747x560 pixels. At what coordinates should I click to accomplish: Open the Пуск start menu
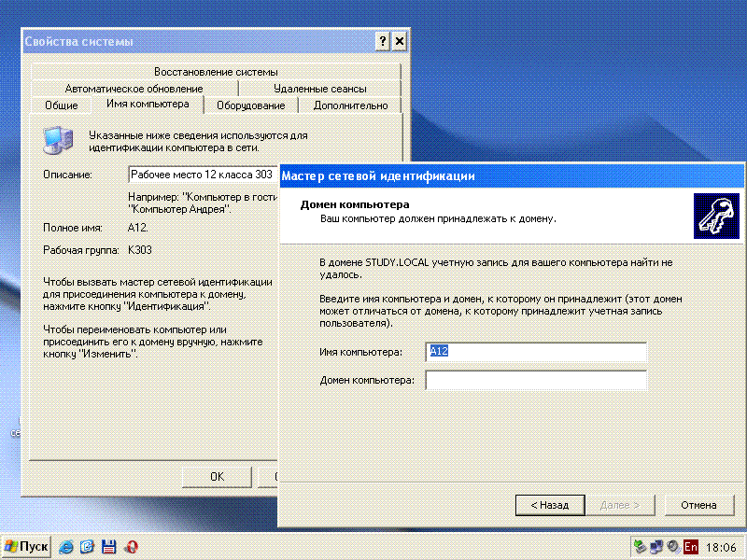26,546
